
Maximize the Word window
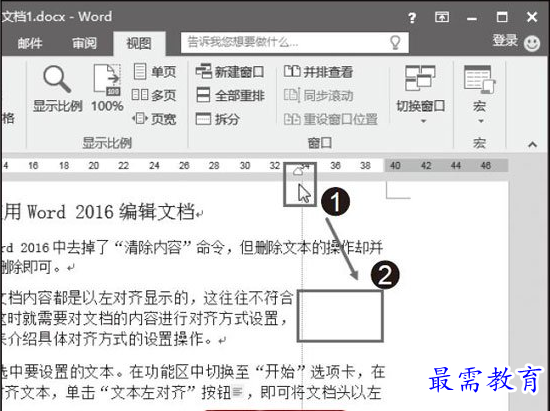tap(502, 16)
